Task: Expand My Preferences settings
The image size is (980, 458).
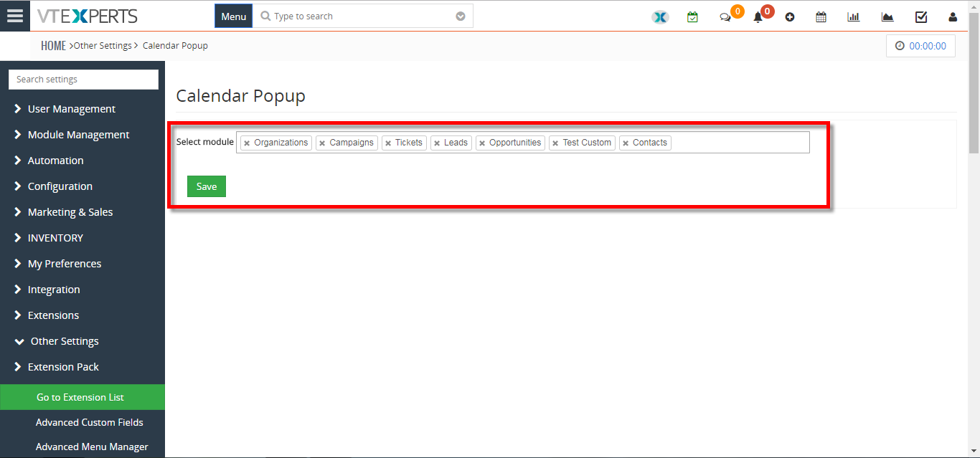Action: pos(83,264)
